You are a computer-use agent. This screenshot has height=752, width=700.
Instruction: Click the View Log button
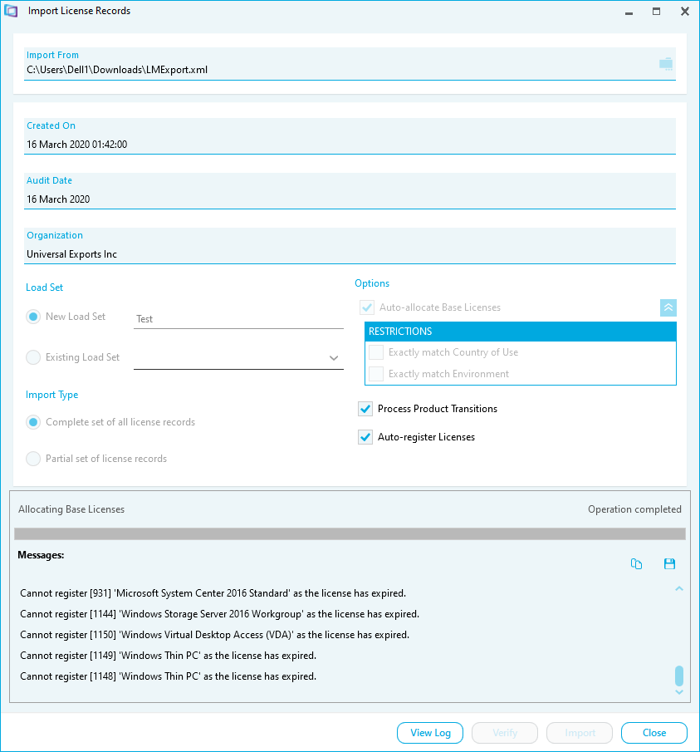click(430, 733)
